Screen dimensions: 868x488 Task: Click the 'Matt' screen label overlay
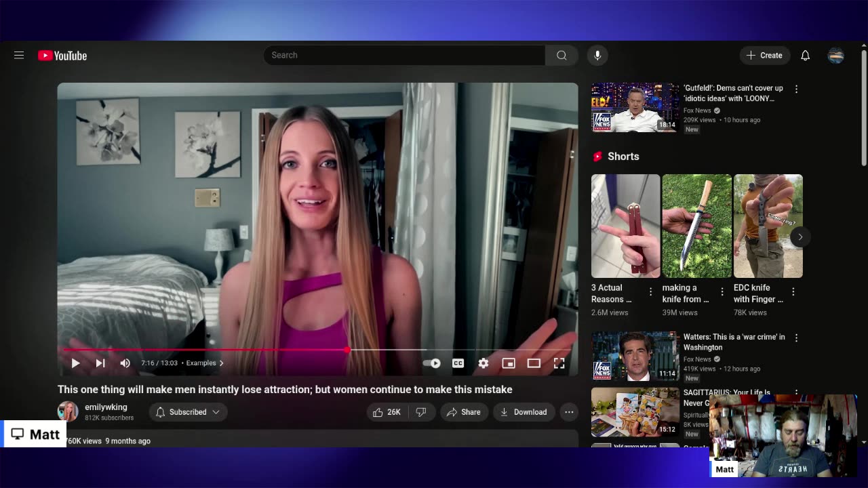[35, 434]
